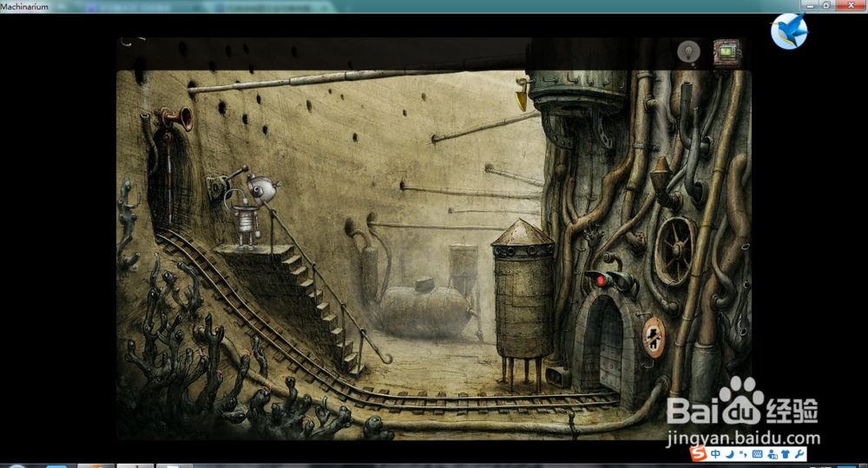Click the user account icon in IME bar

(773, 454)
